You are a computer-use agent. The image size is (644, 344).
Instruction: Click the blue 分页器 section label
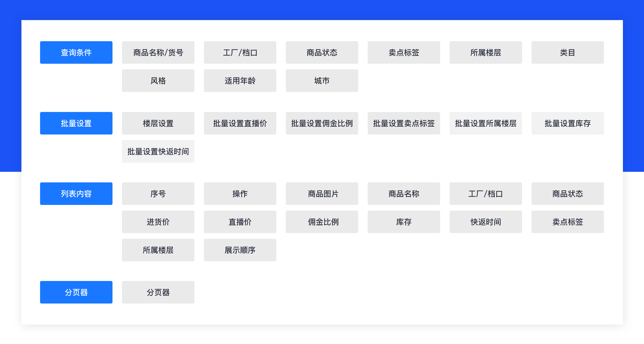point(76,292)
